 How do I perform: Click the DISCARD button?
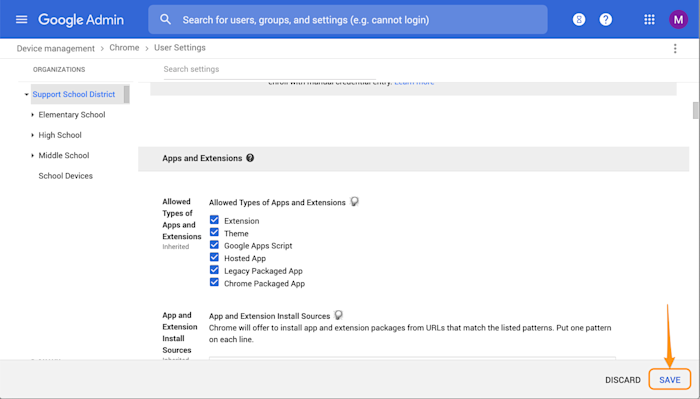coord(623,380)
